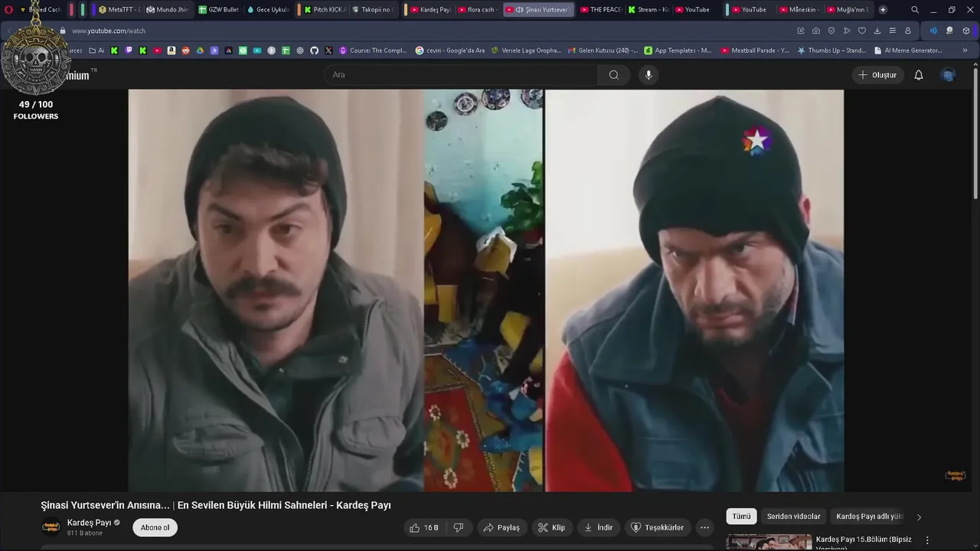
Task: Click the blue sound waves extension icon
Action: [933, 31]
